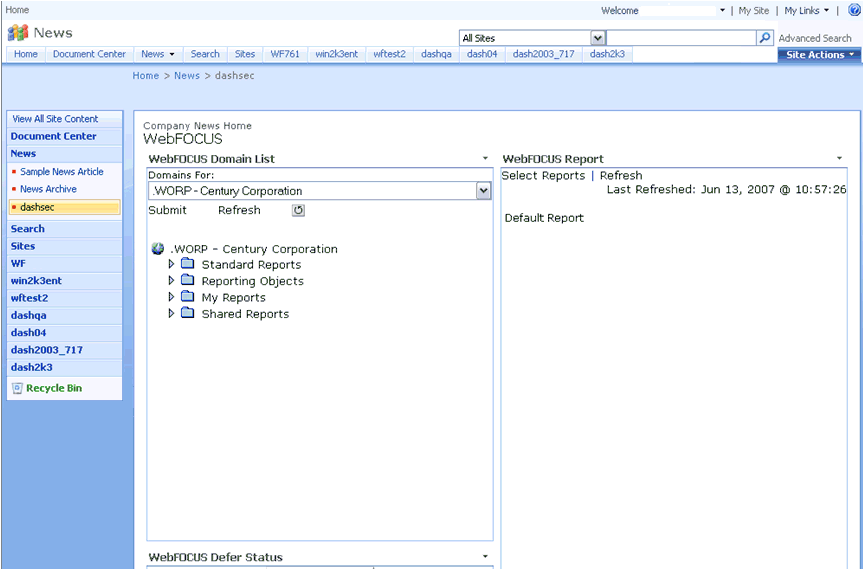Click the refresh icon beside Refresh
Screen dimensions: 863x570
[298, 210]
